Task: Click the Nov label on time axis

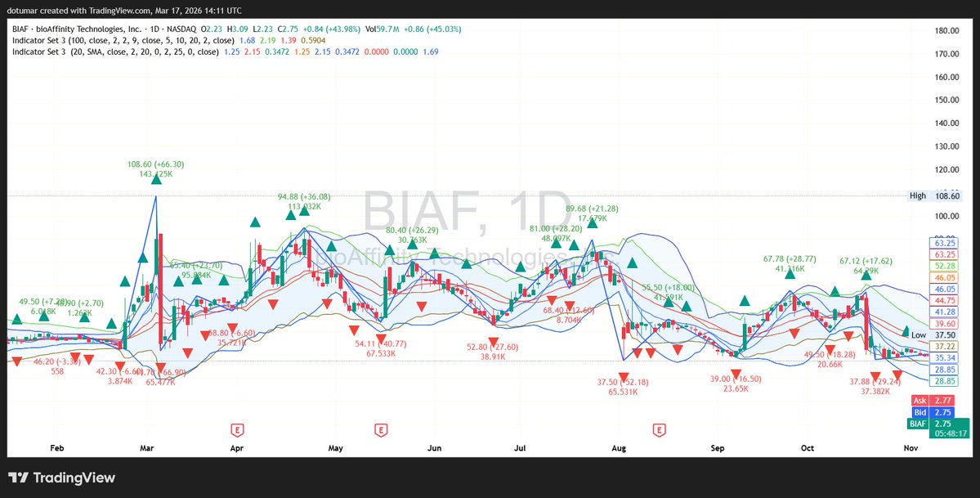Action: tap(911, 449)
